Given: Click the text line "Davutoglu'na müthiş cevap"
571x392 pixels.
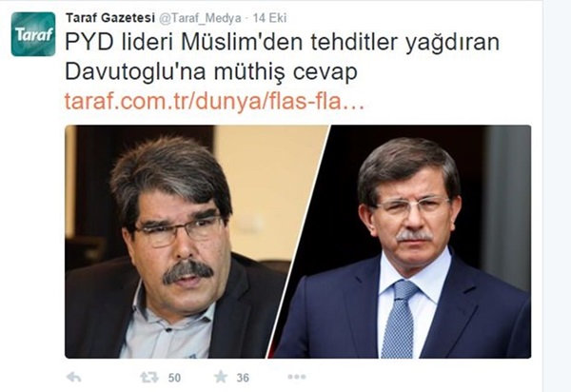Looking at the screenshot, I should pyautogui.click(x=211, y=71).
